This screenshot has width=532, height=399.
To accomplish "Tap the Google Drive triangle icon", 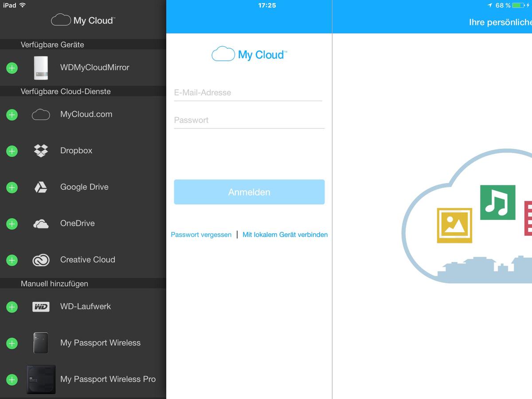I will point(41,187).
